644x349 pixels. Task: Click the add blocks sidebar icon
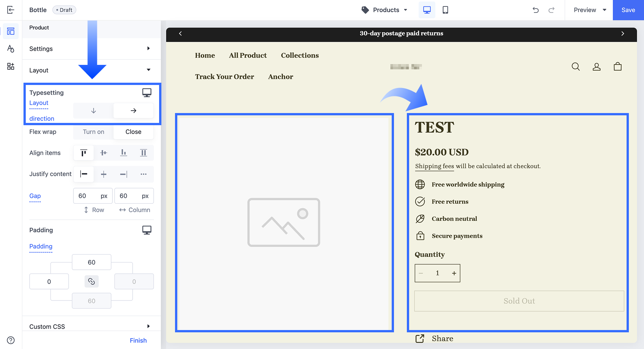(11, 66)
